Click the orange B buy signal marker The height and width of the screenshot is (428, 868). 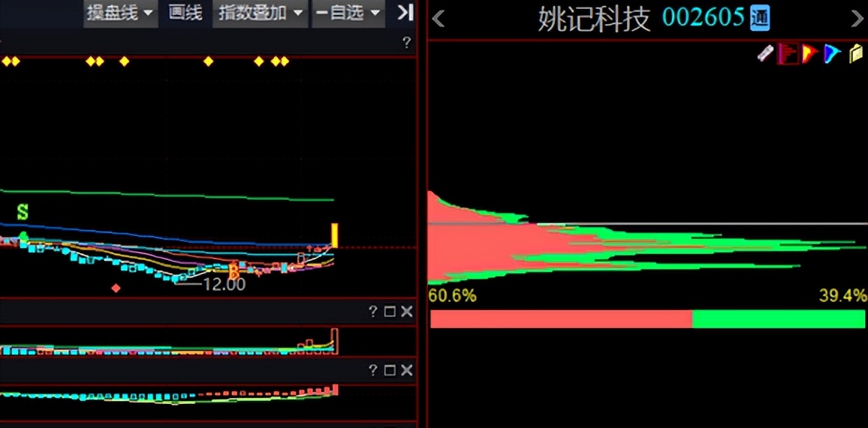pyautogui.click(x=234, y=271)
